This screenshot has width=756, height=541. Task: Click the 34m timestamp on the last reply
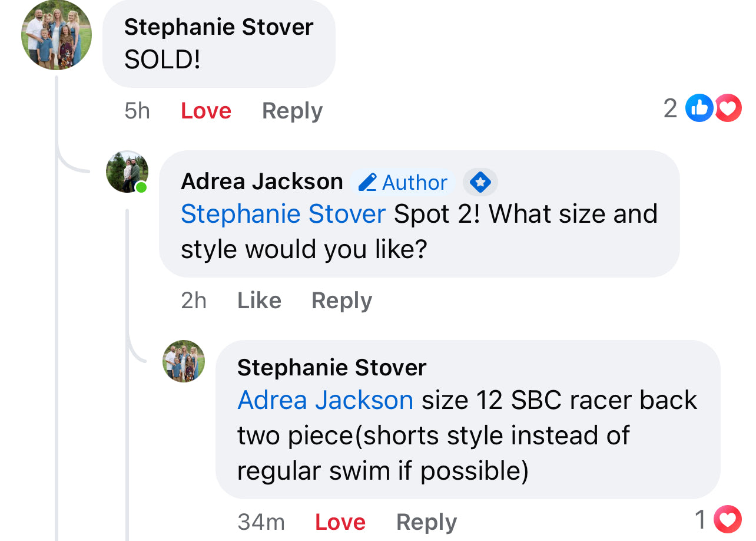261,522
